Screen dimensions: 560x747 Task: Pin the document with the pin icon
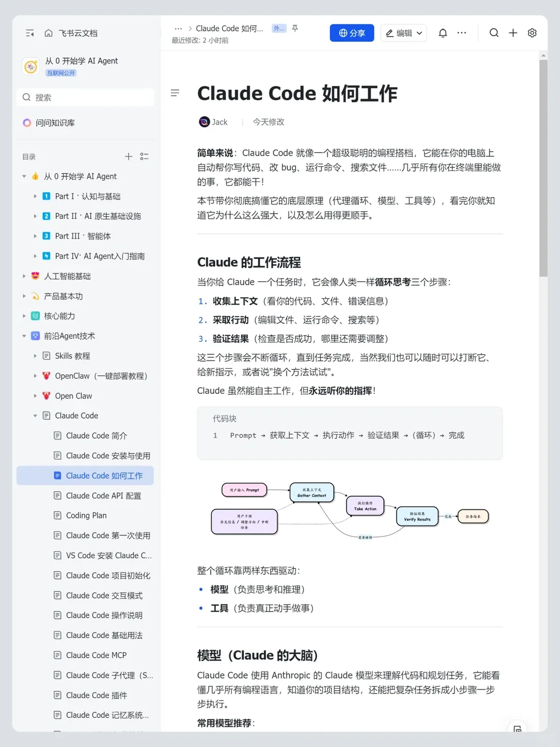click(x=295, y=29)
